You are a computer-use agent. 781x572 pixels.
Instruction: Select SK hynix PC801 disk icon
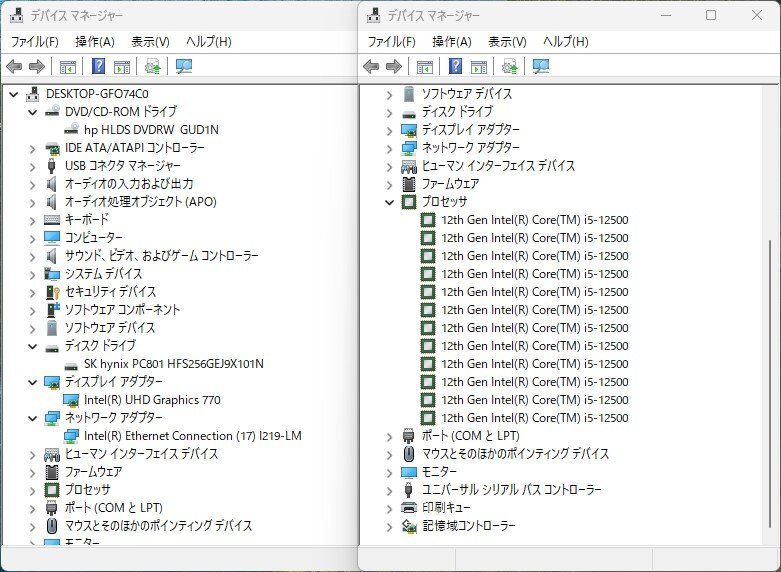[x=71, y=366]
